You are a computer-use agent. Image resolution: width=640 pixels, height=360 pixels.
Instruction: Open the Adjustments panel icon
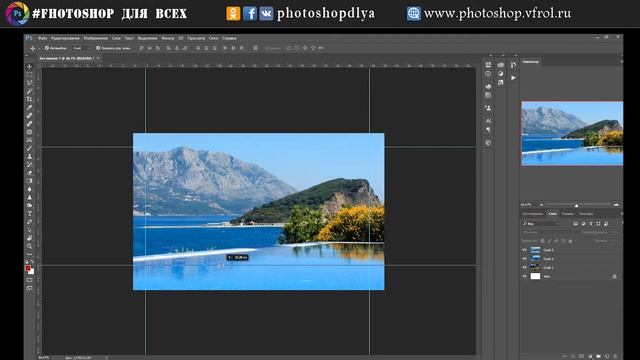pos(501,73)
